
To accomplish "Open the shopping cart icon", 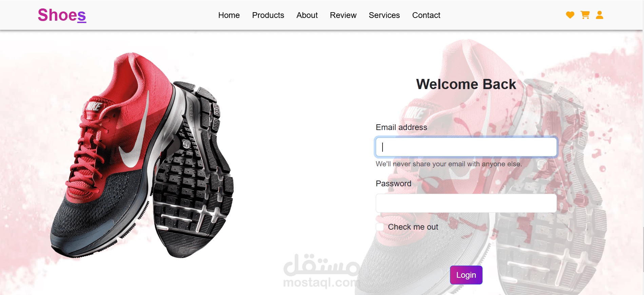I will point(585,15).
